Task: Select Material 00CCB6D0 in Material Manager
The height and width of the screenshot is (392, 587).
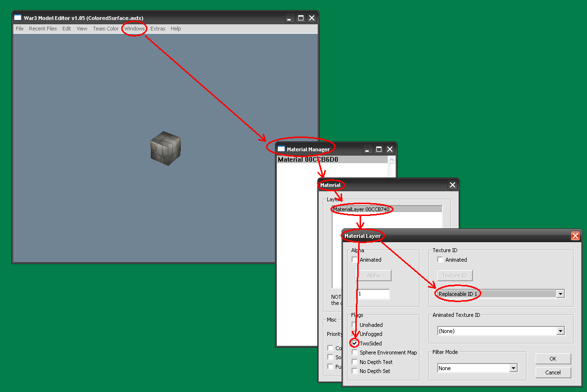Action: [332, 160]
